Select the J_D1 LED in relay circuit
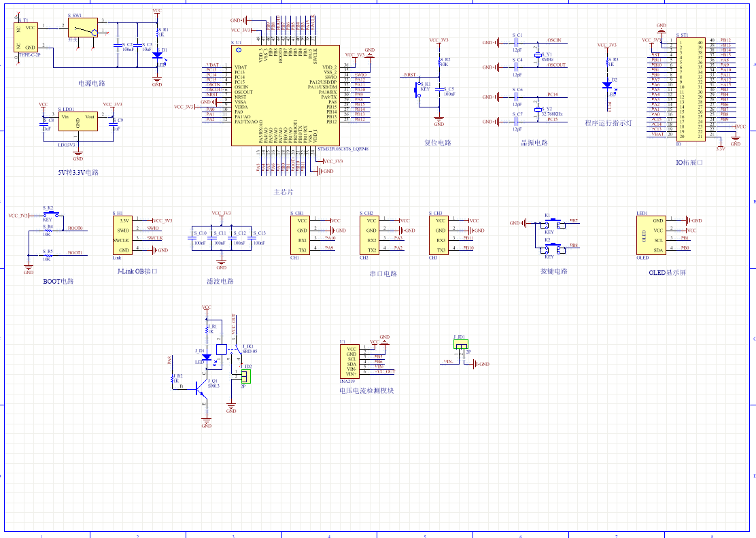Viewport: 756px width, 538px height. click(207, 358)
